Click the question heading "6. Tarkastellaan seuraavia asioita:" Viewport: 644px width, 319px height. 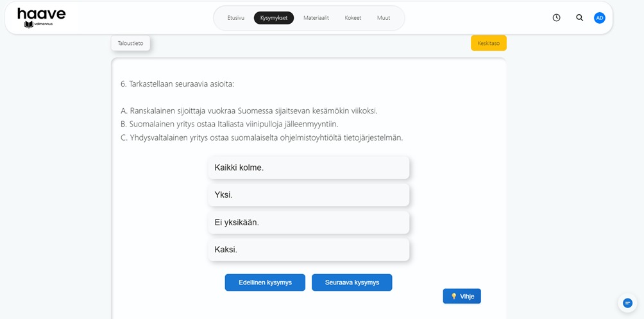178,84
